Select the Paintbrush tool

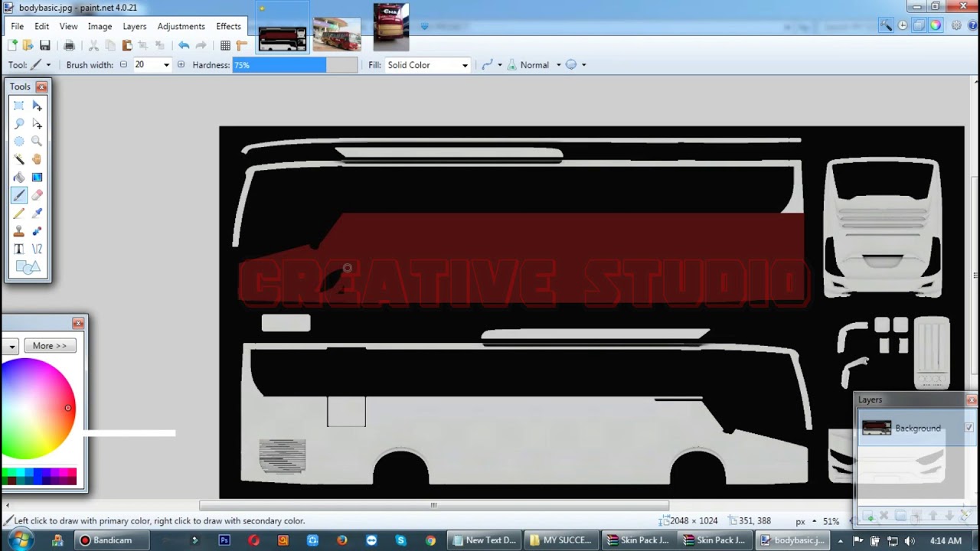[19, 195]
